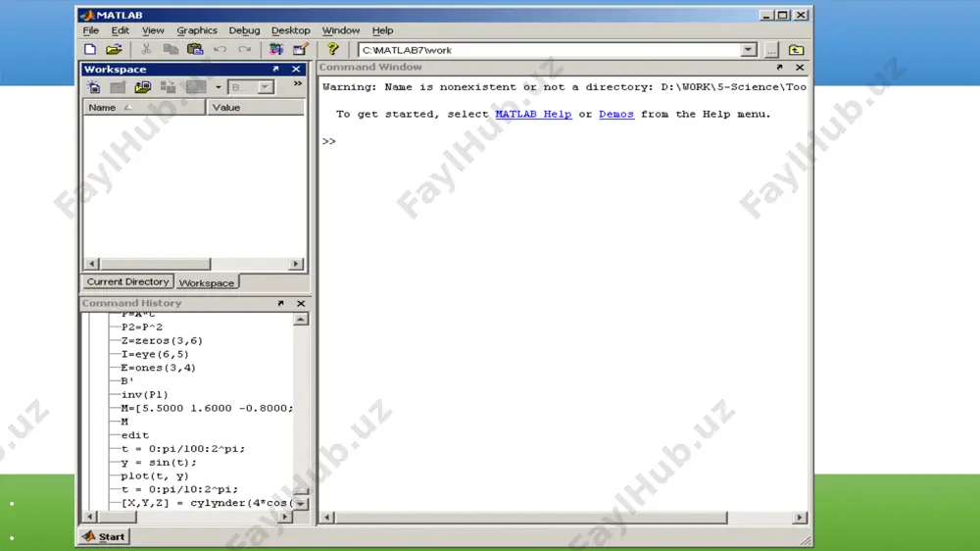980x551 pixels.
Task: Click Command History scroll up arrow
Action: pyautogui.click(x=301, y=320)
